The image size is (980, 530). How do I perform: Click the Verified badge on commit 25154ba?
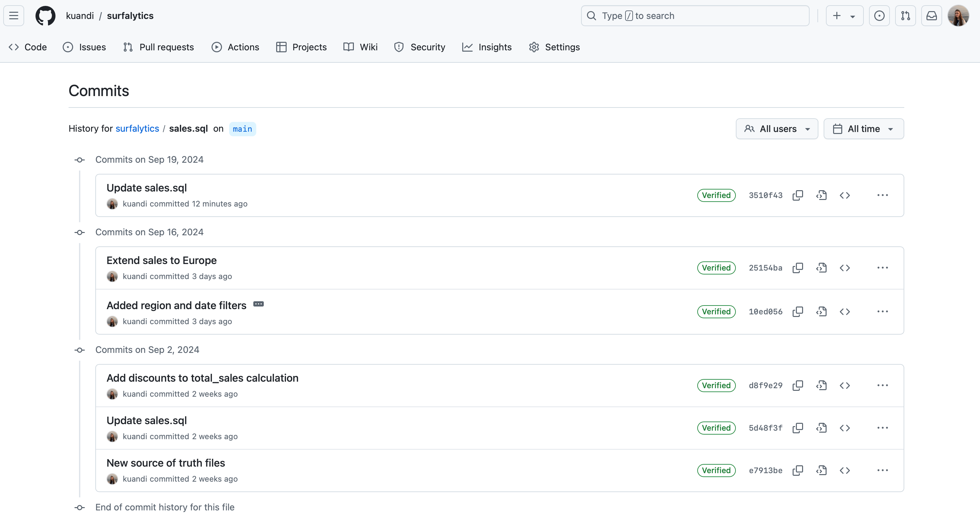click(x=716, y=268)
